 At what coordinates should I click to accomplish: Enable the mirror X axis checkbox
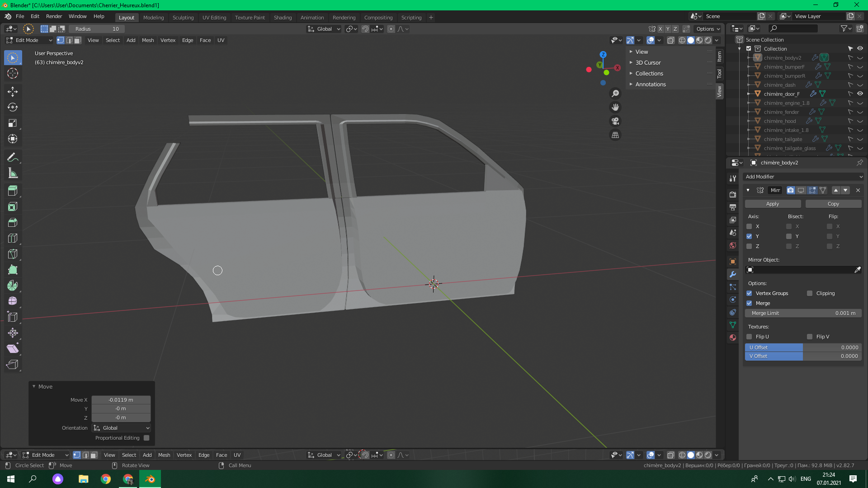tap(749, 226)
